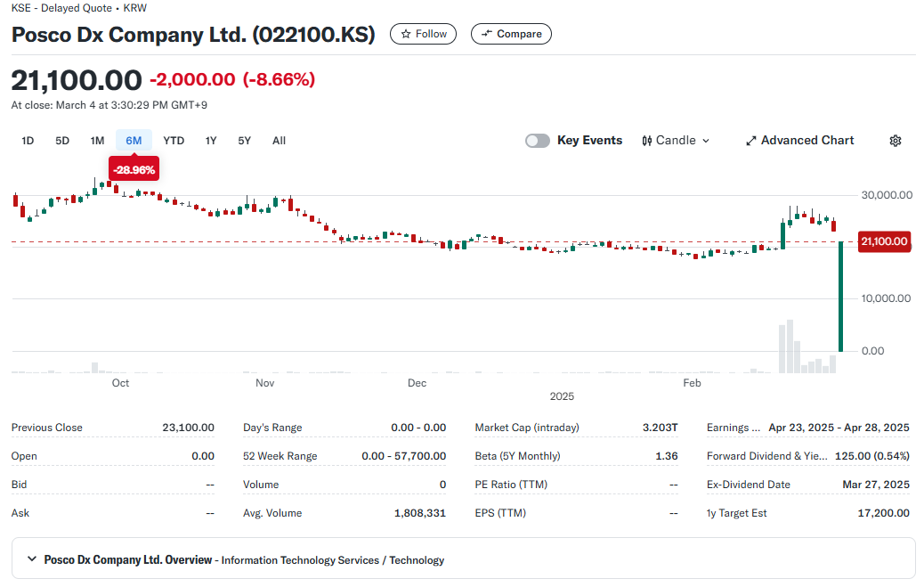Click the 30,000.00 axis label
This screenshot has width=924, height=587.
pos(887,195)
